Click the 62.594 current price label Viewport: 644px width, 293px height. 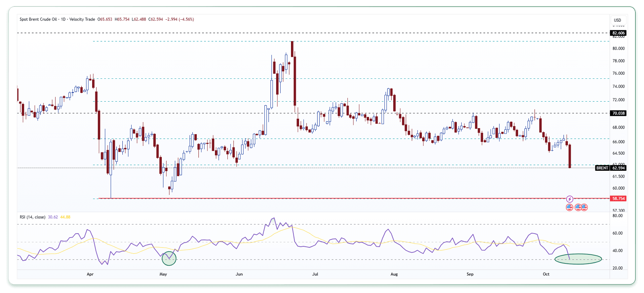619,168
